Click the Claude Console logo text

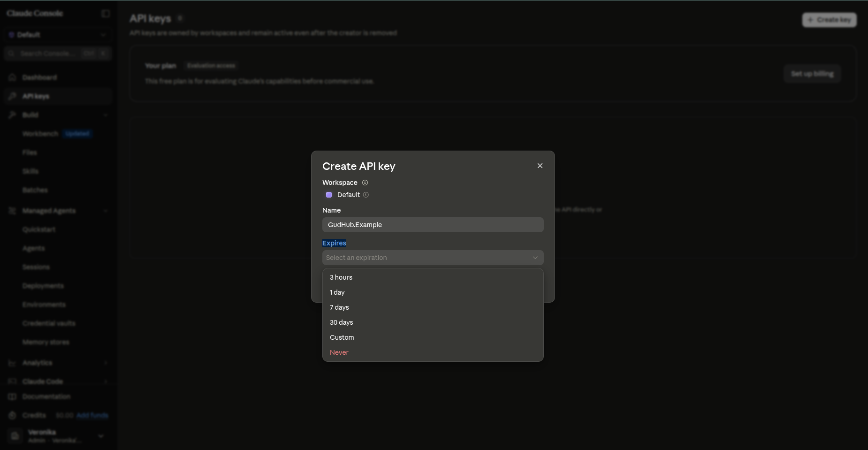(35, 14)
